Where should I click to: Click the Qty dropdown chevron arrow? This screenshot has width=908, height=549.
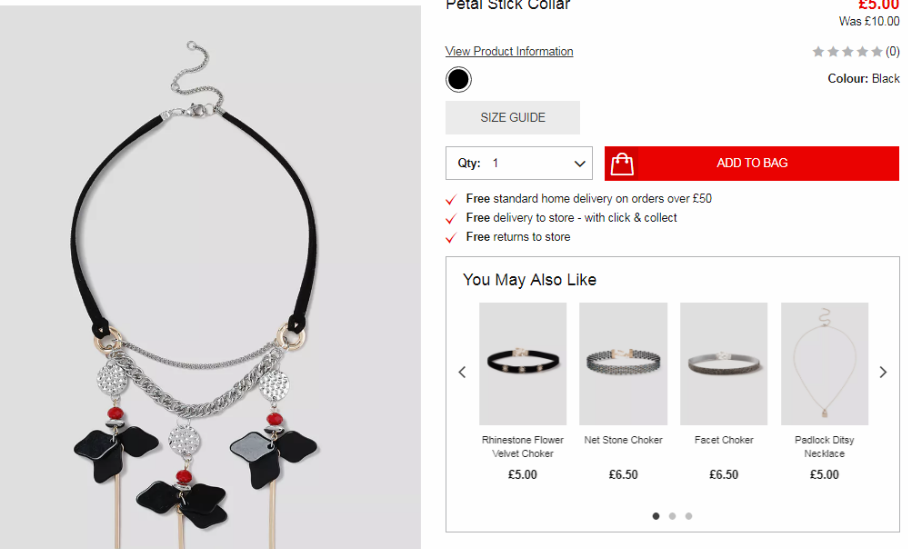(x=580, y=164)
